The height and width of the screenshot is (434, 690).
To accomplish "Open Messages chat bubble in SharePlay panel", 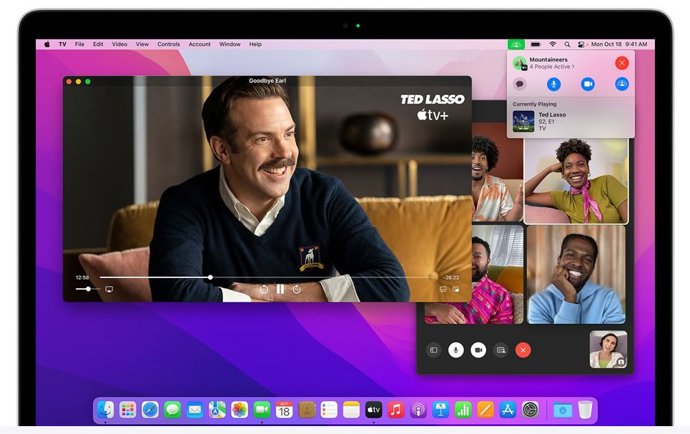I will click(x=520, y=84).
